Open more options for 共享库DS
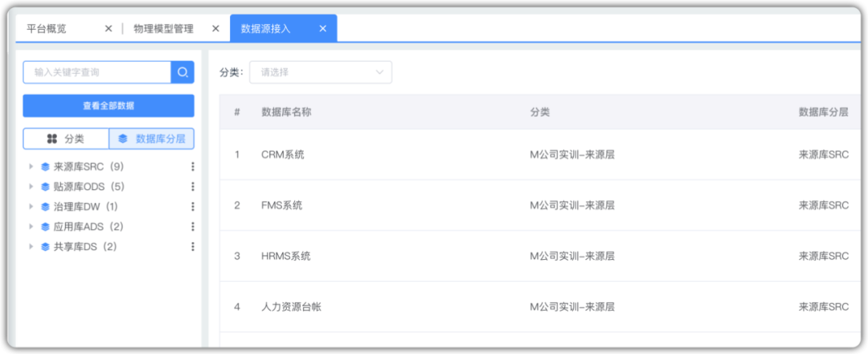Screen dimensions: 868x354 (x=193, y=247)
